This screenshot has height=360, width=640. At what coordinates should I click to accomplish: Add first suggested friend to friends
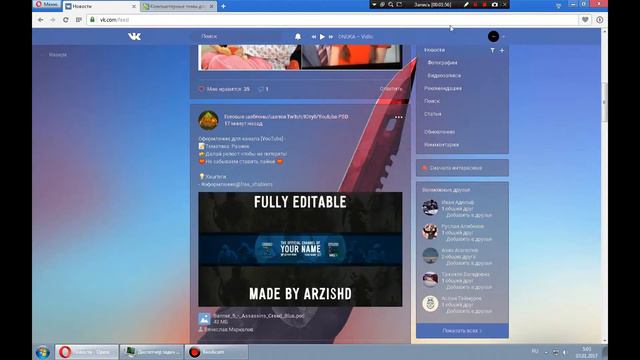(469, 215)
